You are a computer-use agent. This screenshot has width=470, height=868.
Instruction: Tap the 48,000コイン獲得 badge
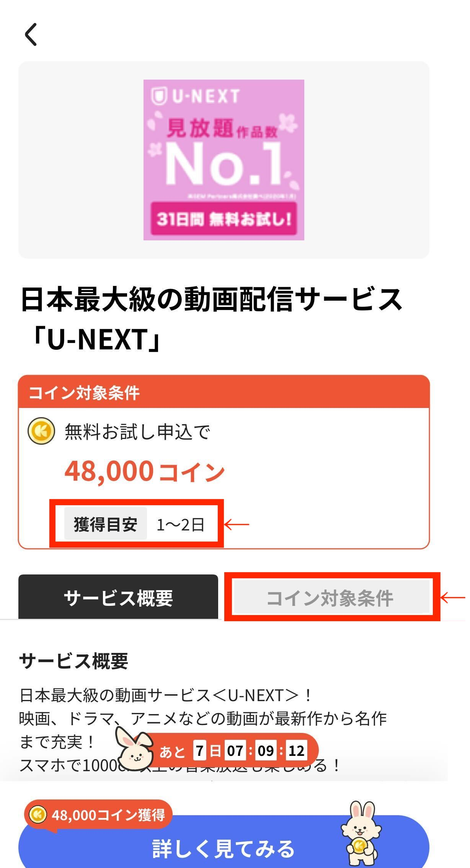coord(99,815)
